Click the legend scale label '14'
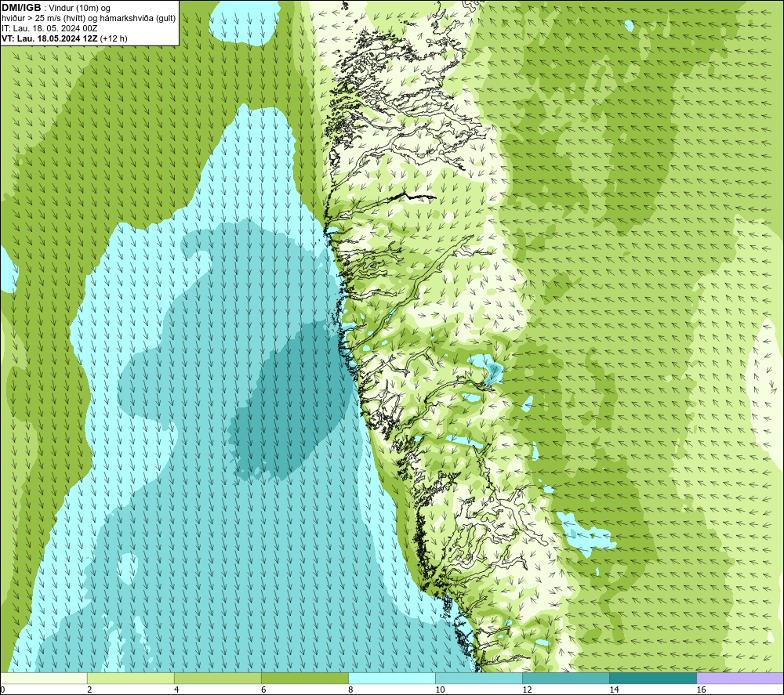Image resolution: width=784 pixels, height=695 pixels. coord(614,690)
